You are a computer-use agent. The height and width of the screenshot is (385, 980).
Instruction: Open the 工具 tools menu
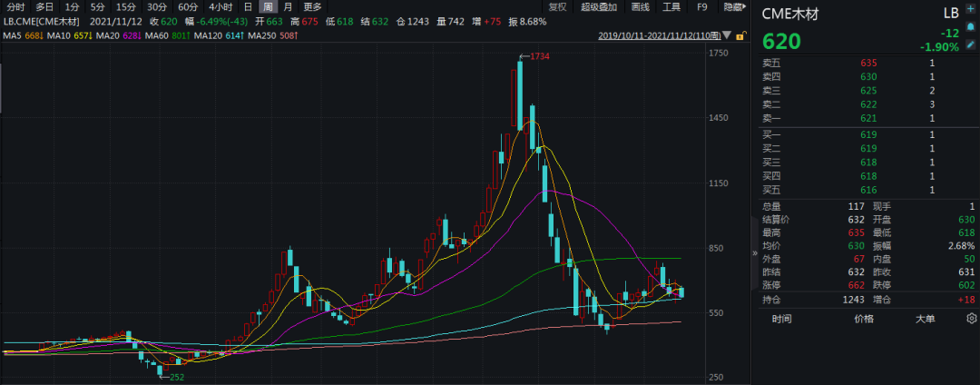671,6
